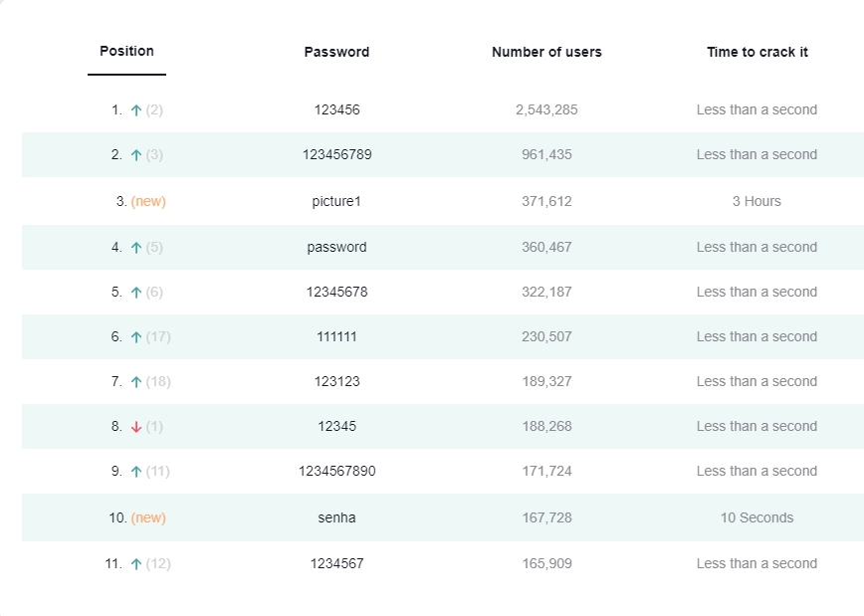The image size is (864, 616).
Task: Sort by the Password column header
Action: [336, 52]
